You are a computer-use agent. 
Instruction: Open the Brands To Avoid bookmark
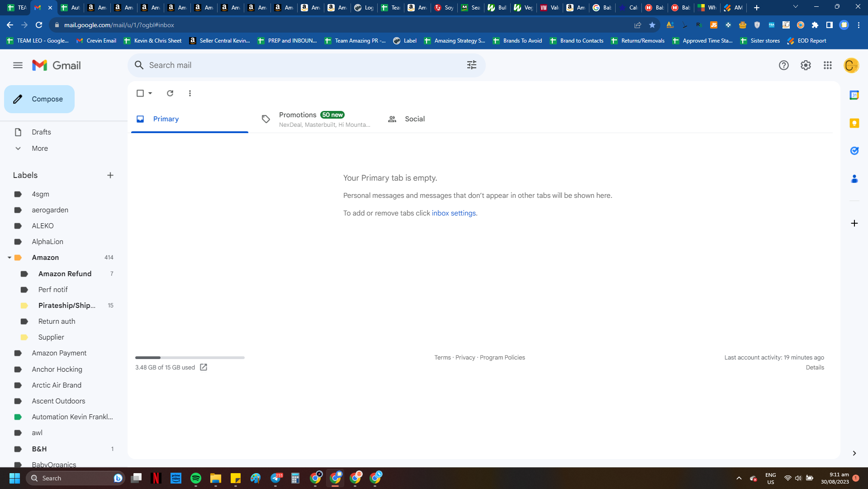pyautogui.click(x=517, y=41)
